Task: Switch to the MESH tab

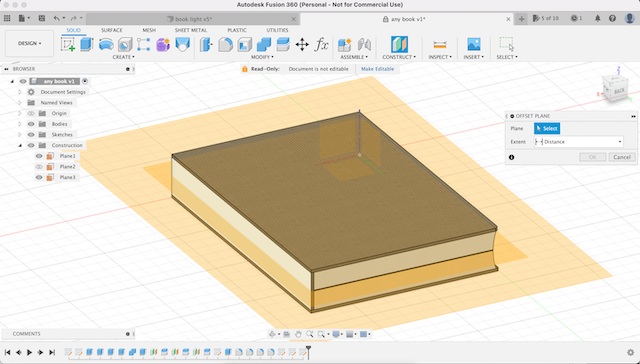Action: [x=149, y=30]
